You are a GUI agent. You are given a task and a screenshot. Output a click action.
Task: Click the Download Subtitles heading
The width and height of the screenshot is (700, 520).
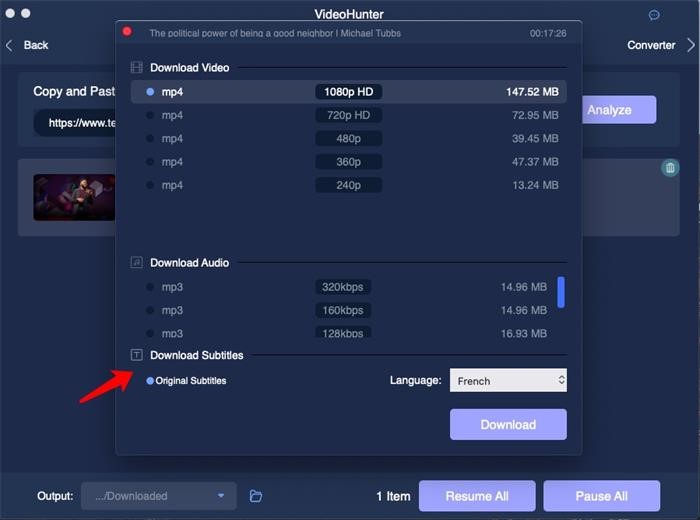pyautogui.click(x=196, y=355)
